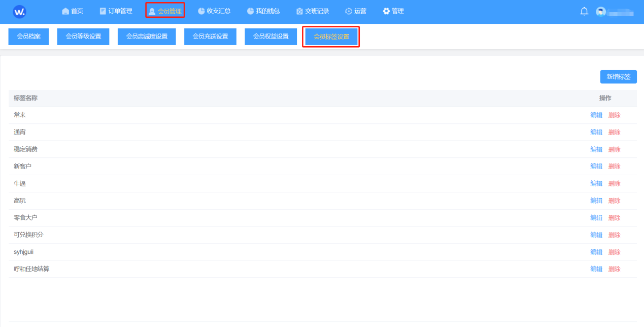Select the 牛逼 tag name

click(x=20, y=183)
